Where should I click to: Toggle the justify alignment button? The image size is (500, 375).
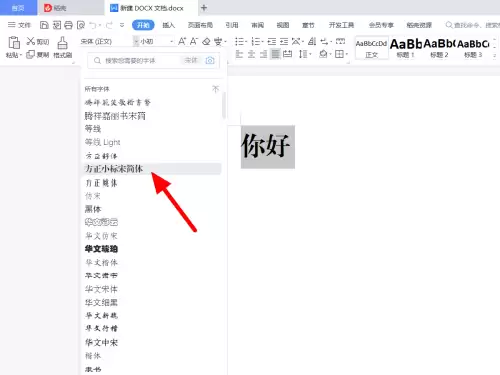pos(275,54)
